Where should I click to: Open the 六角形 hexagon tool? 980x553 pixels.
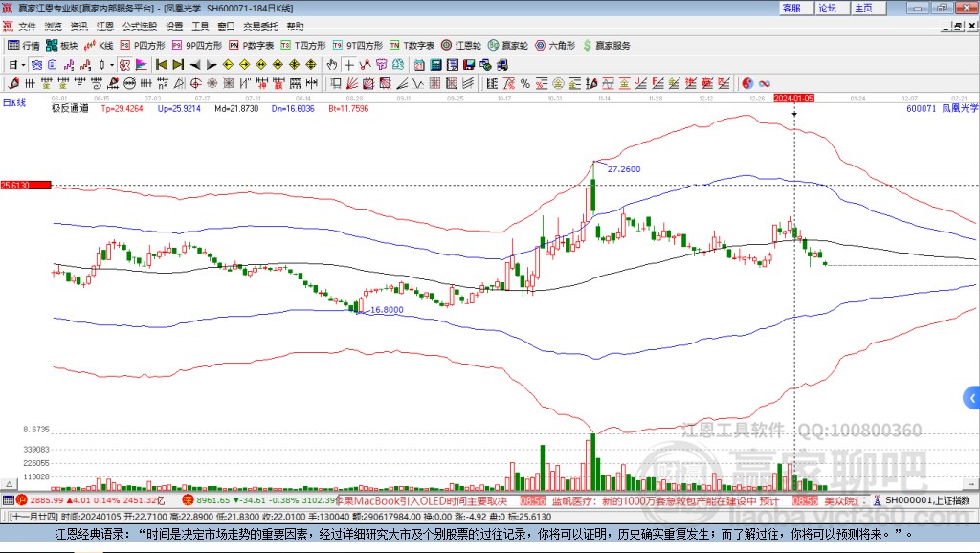click(555, 45)
